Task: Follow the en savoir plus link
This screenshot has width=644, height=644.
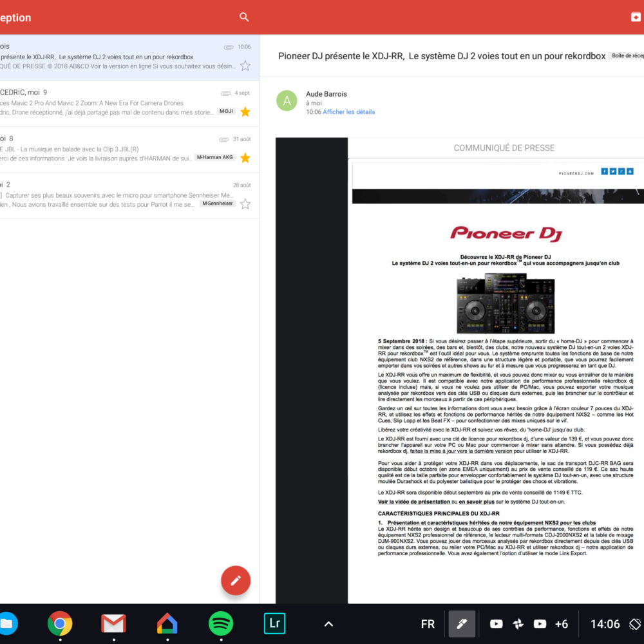Action: pos(477,502)
